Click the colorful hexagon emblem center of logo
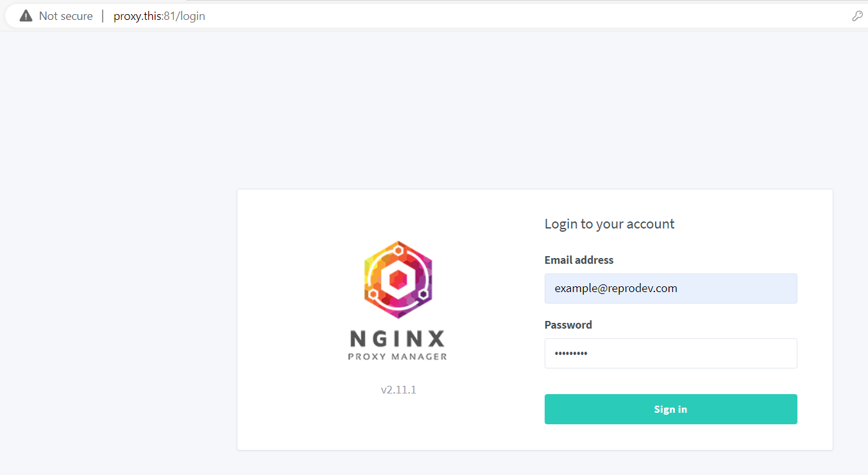 tap(398, 279)
